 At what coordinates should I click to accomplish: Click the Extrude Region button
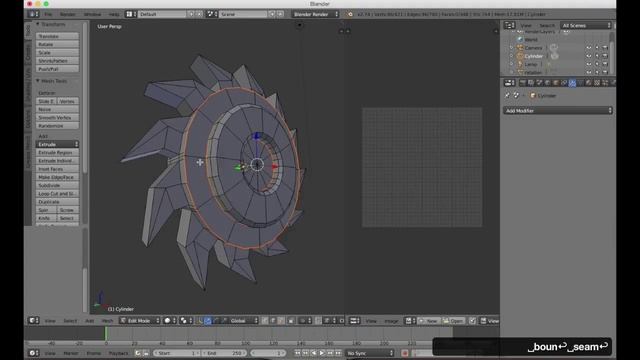click(57, 153)
